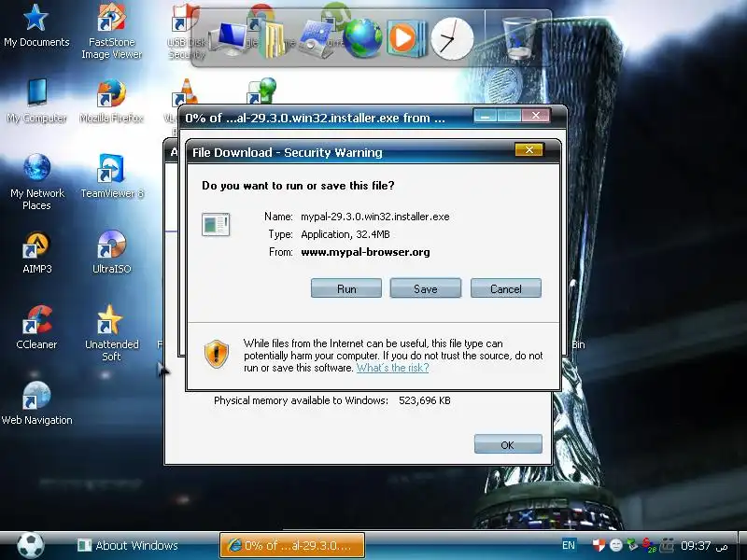
Task: Switch to About Windows taskbar item
Action: [x=128, y=545]
